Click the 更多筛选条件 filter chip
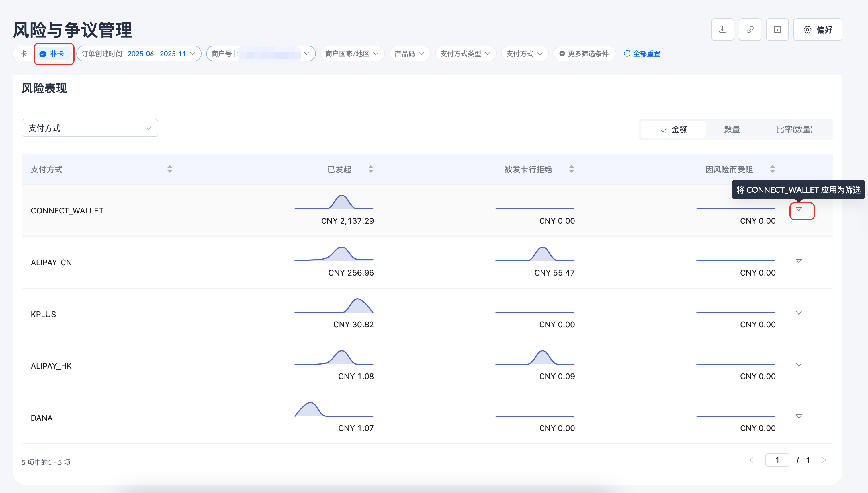The width and height of the screenshot is (868, 493). tap(584, 54)
